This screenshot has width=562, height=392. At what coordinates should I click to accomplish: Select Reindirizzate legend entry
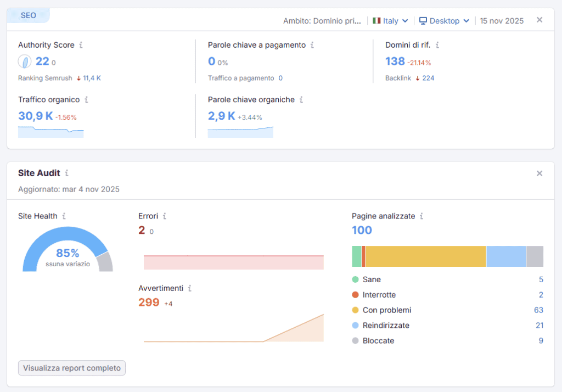[381, 325]
